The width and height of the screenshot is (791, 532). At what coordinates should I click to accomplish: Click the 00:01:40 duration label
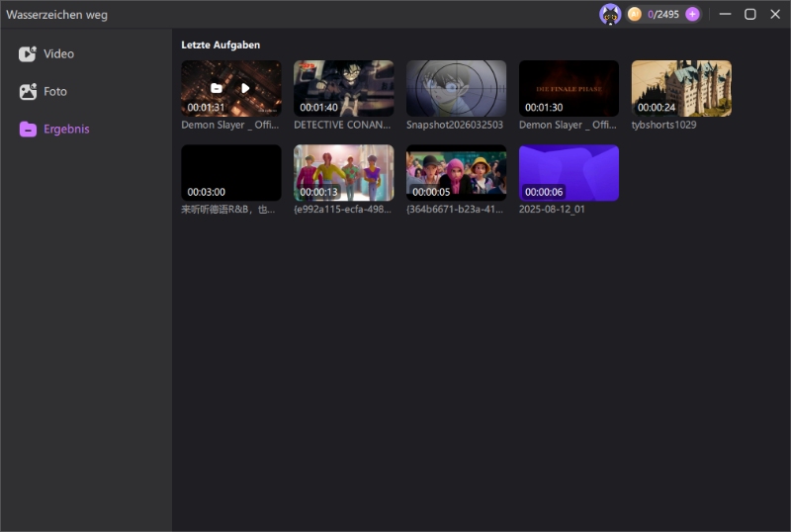point(318,108)
